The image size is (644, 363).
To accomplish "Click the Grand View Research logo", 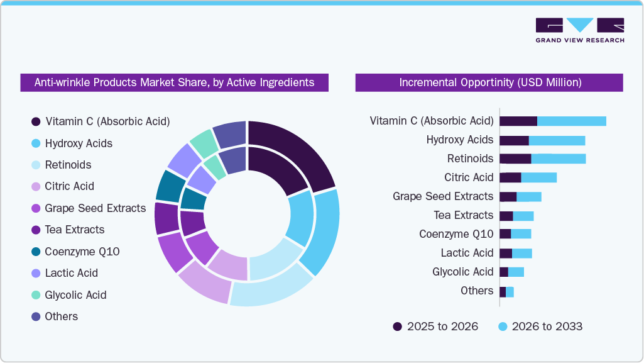I will coord(579,28).
